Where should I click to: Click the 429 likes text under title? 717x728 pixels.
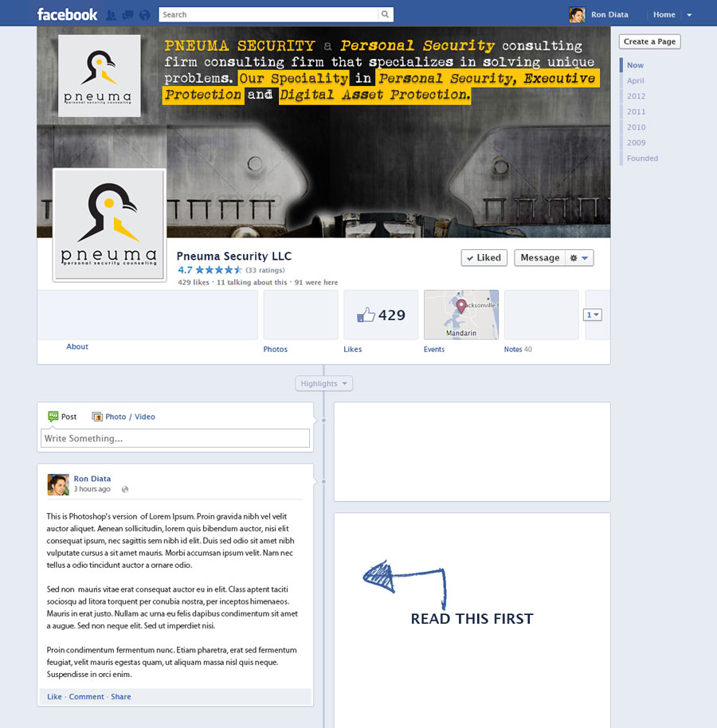click(193, 282)
